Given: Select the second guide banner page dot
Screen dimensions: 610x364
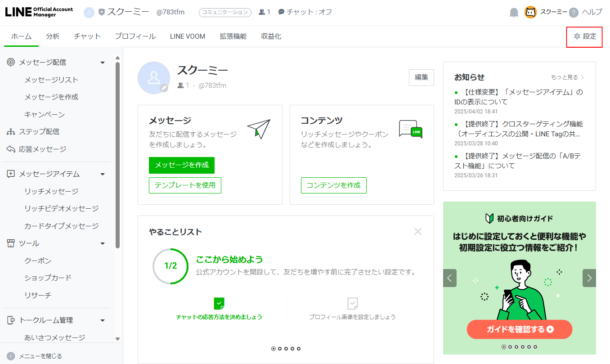Looking at the screenshot, I should point(510,347).
